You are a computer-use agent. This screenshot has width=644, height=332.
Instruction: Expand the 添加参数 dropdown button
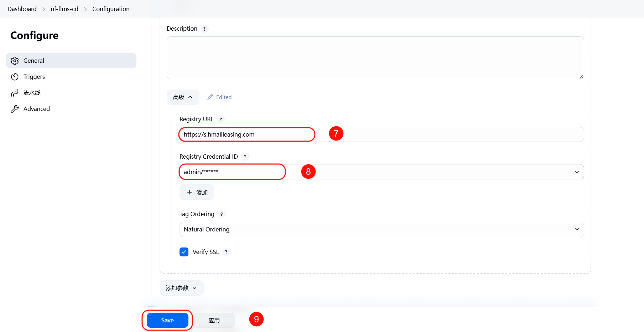[x=181, y=288]
